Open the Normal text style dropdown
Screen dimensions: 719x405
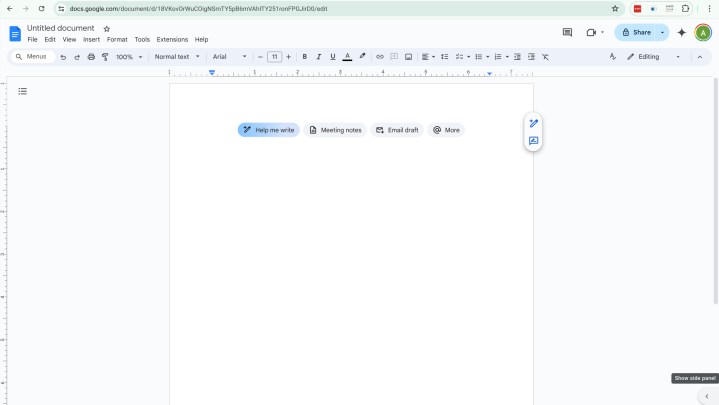tap(177, 57)
